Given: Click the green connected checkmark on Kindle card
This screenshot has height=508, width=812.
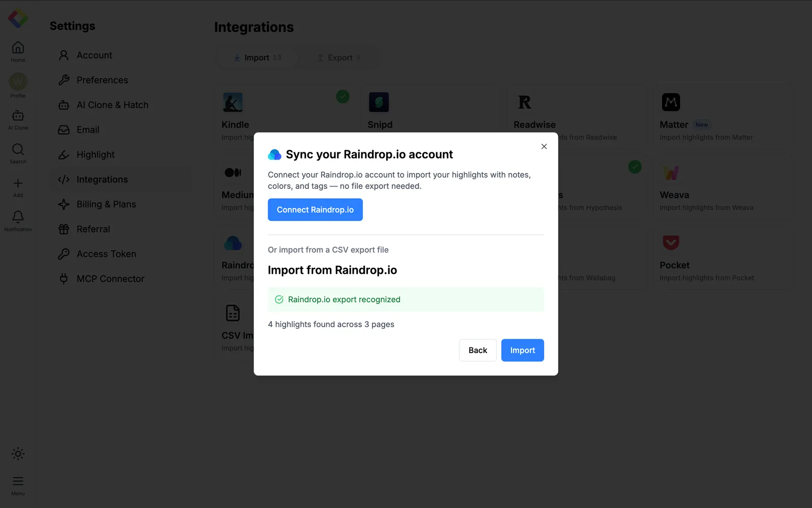Looking at the screenshot, I should coord(343,97).
